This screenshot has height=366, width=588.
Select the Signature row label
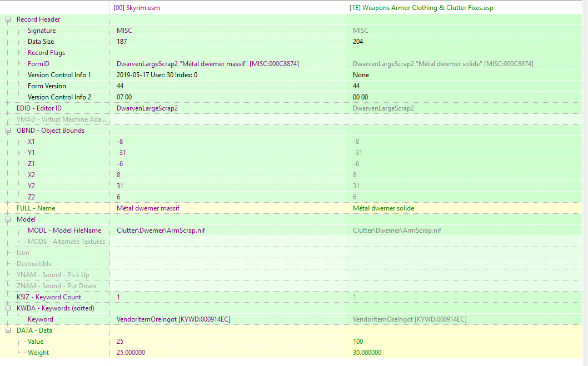tap(42, 31)
